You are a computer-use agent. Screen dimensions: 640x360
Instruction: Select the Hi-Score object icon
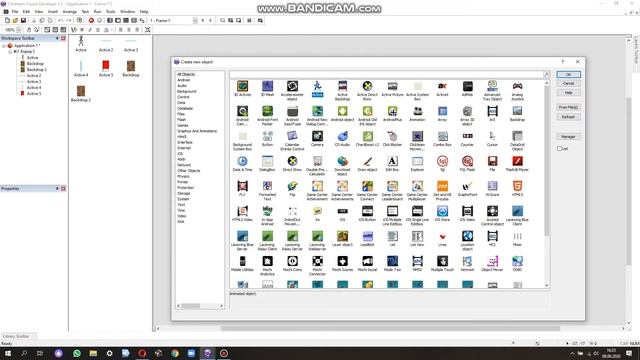tap(492, 186)
